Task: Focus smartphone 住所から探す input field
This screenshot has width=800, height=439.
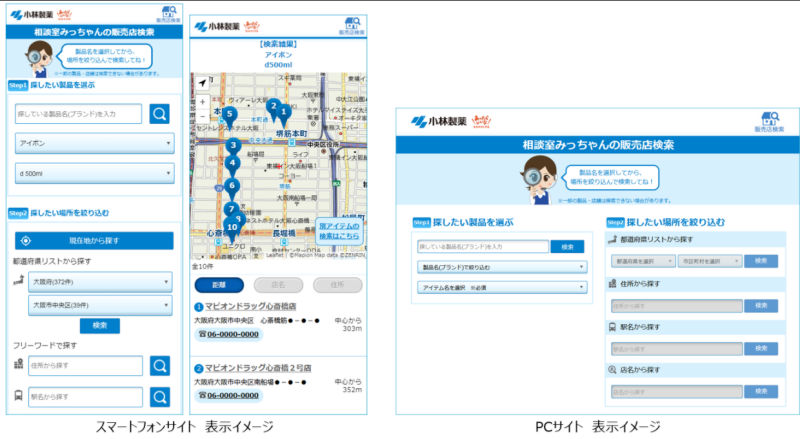Action: [x=85, y=365]
